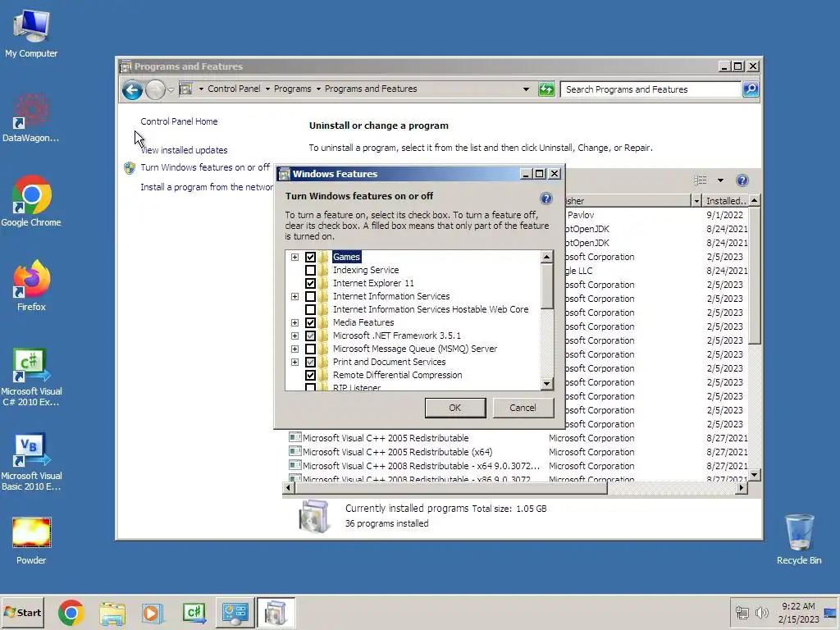Click the volume speaker tray icon

tap(761, 612)
